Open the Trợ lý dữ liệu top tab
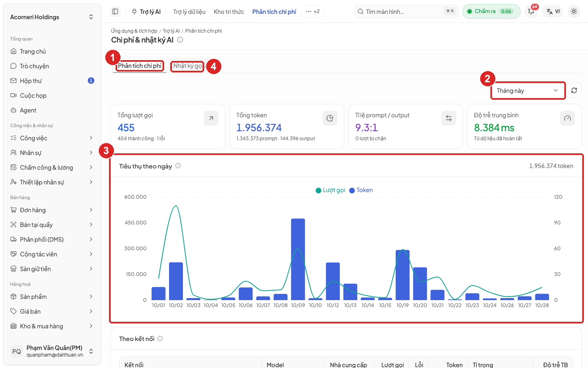The width and height of the screenshot is (588, 368). coord(189,12)
